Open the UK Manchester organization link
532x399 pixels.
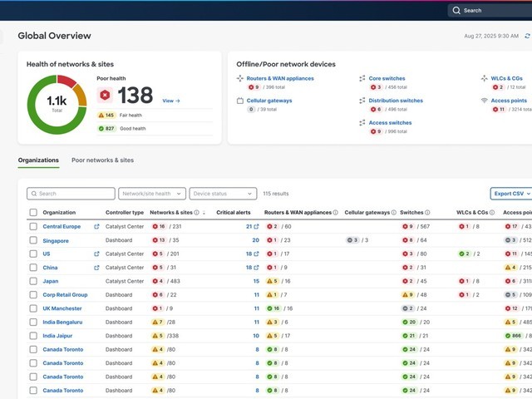coord(62,308)
